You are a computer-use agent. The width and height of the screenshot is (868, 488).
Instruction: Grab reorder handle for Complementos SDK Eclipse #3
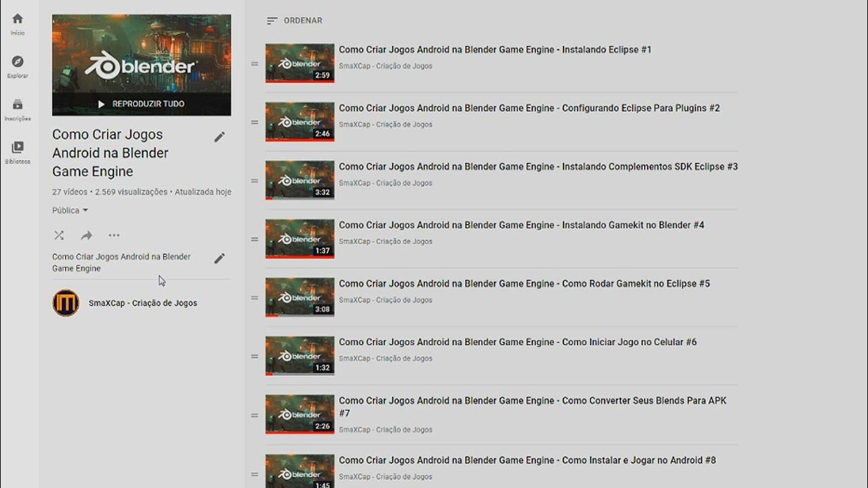[255, 181]
